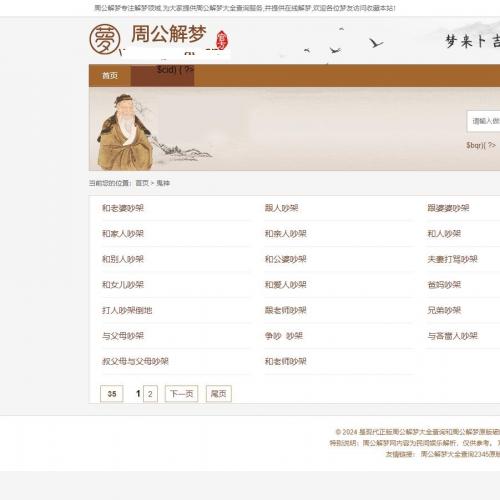Click the 35 total count box
Viewport: 500px width, 500px height.
[x=112, y=394]
